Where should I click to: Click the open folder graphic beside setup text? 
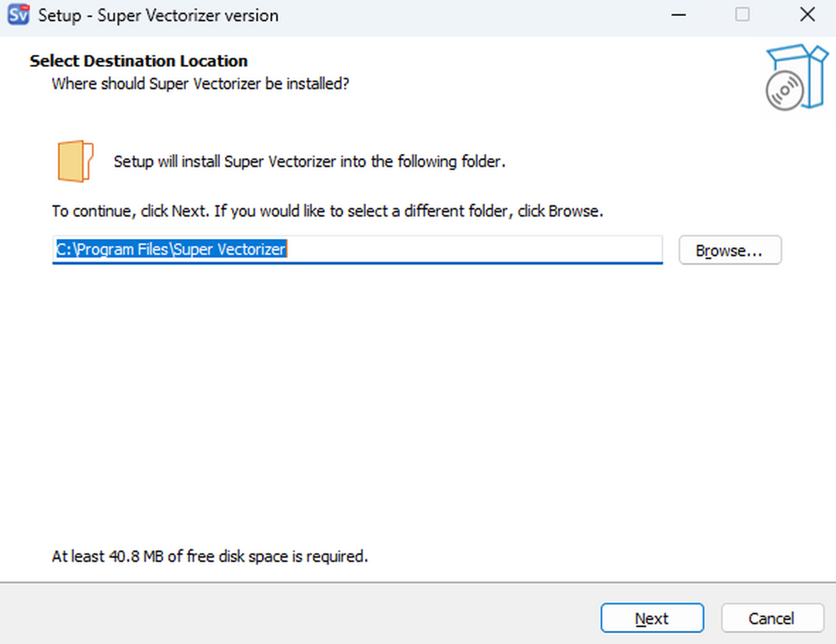[75, 161]
